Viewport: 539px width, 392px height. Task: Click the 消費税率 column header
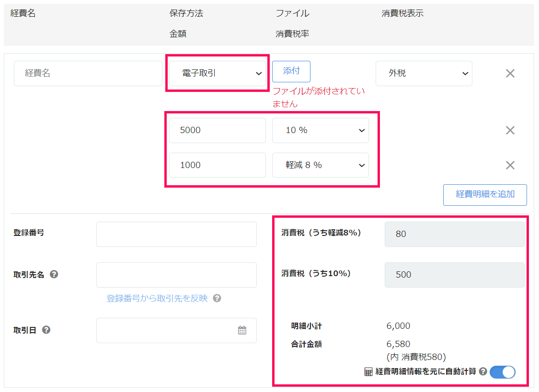[292, 34]
